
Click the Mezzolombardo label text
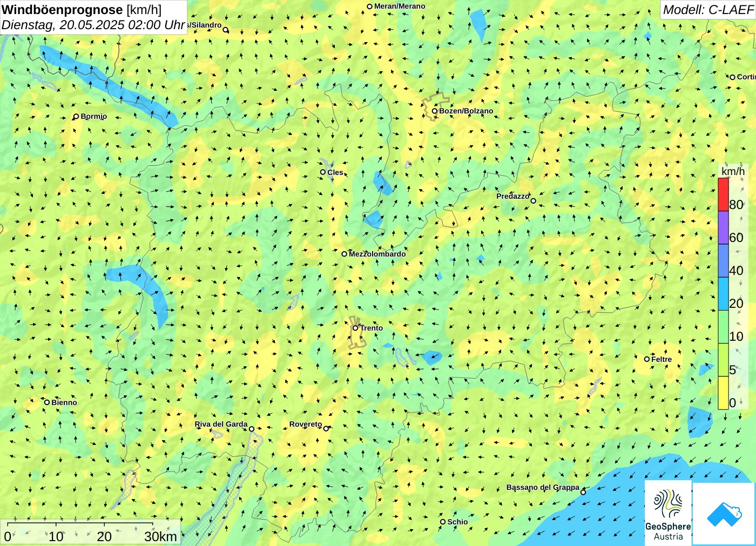pyautogui.click(x=377, y=254)
